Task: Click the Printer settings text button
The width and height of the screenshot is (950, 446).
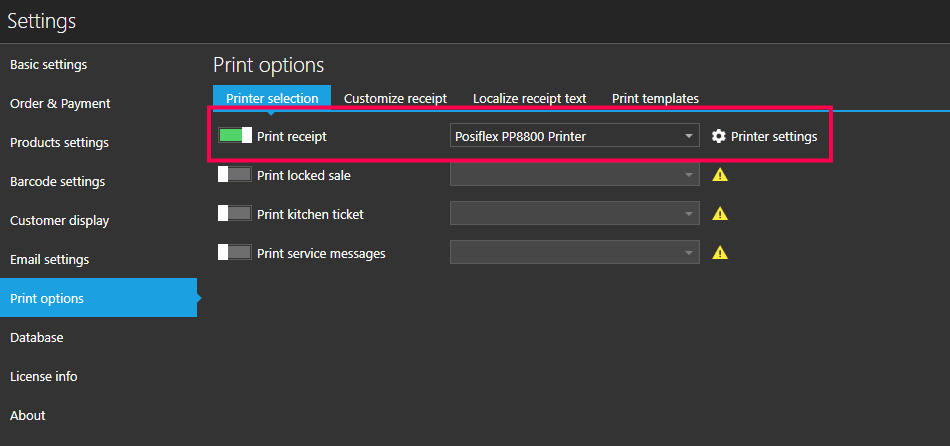Action: click(774, 136)
